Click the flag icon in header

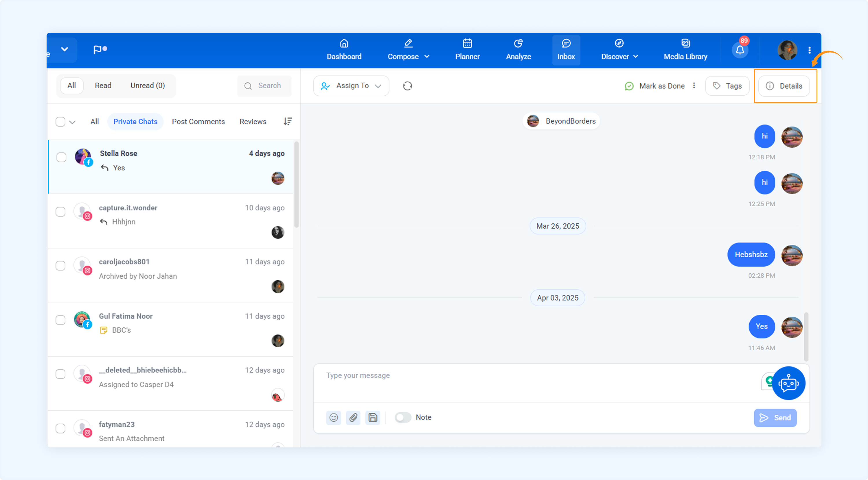(98, 50)
